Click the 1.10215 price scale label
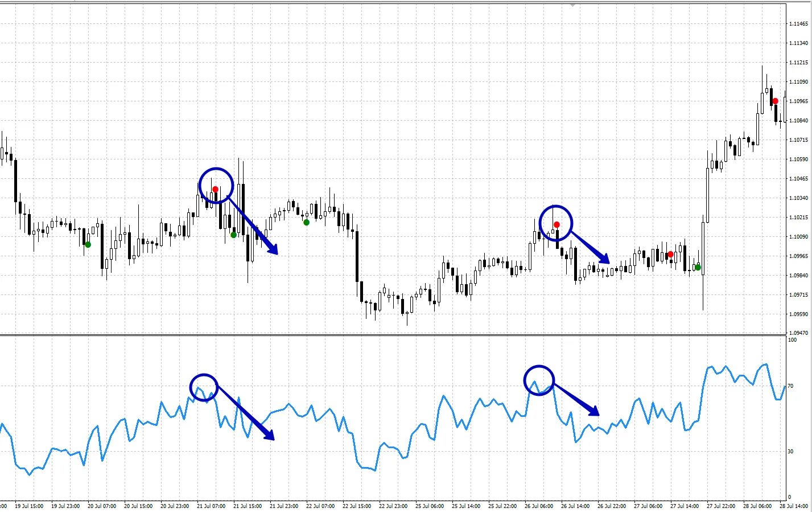The image size is (812, 512). (798, 218)
